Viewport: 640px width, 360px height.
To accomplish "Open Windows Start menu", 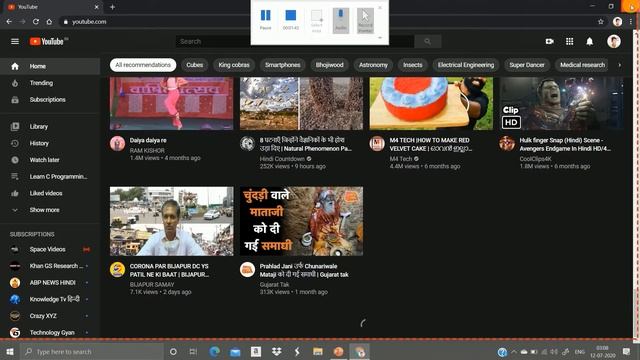I will [x=10, y=351].
